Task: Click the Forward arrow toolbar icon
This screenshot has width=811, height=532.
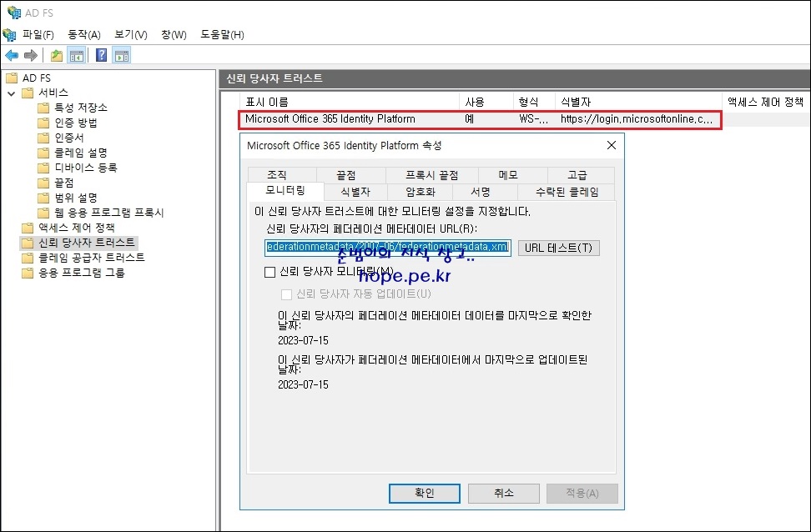Action: 31,55
